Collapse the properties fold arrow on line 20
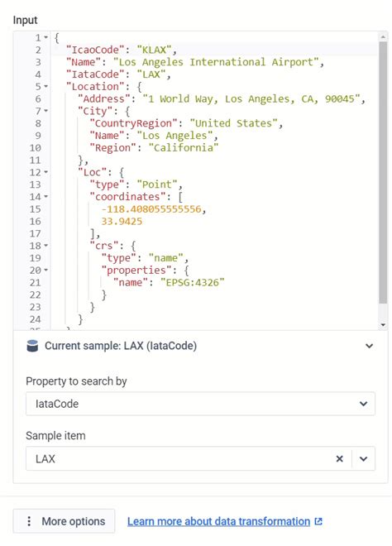Screen dimensions: 392x546 coord(45,271)
